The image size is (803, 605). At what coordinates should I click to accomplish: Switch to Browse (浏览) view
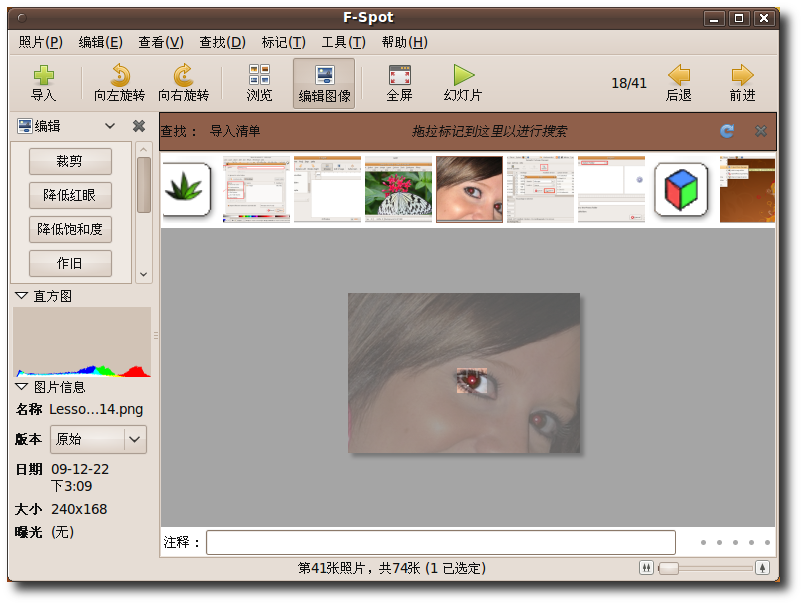click(x=259, y=84)
